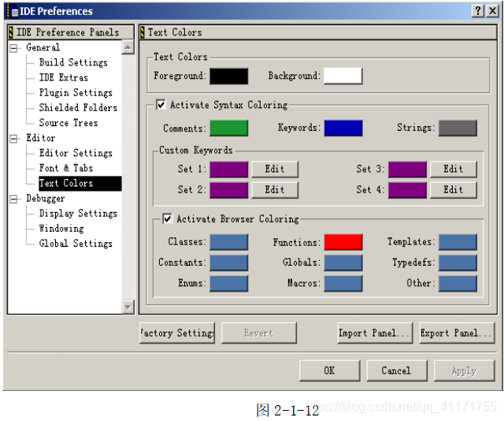Toggle Activate Browser Coloring checkbox

(x=167, y=219)
